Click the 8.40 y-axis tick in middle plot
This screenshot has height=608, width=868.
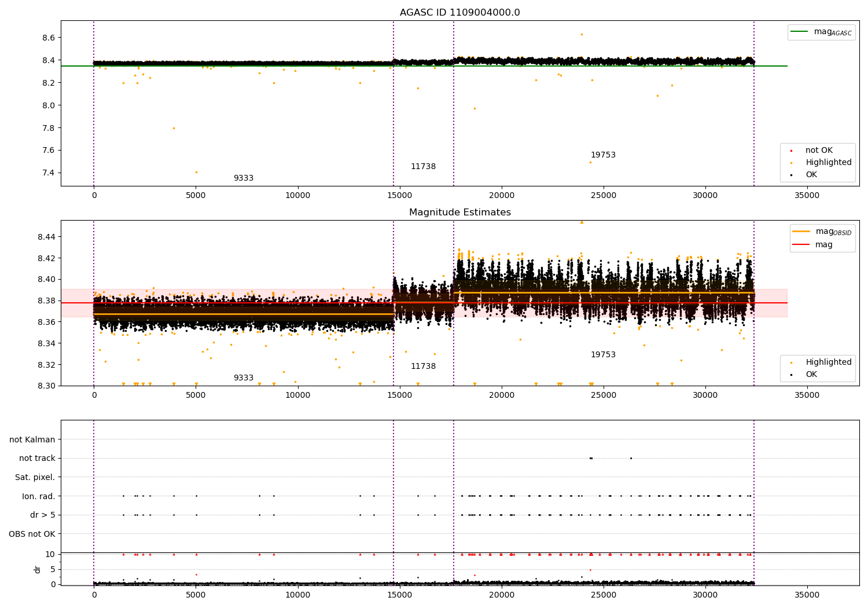tap(46, 280)
